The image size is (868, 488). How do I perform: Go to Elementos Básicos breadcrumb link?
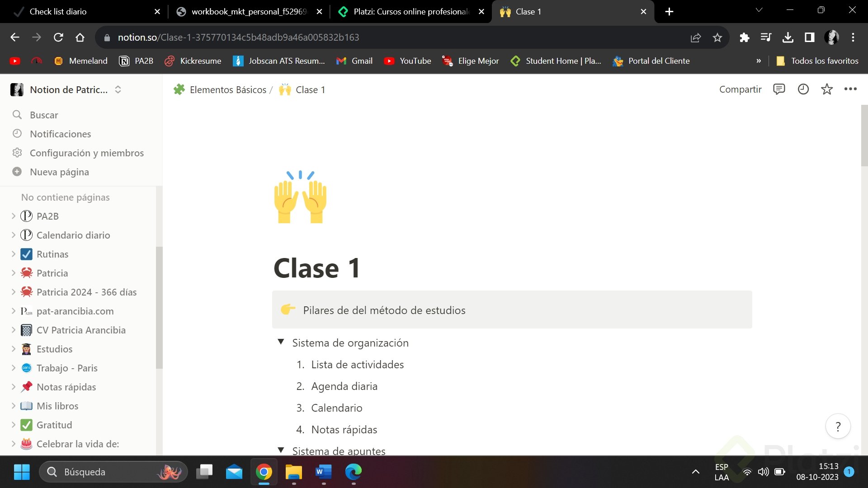pos(227,89)
